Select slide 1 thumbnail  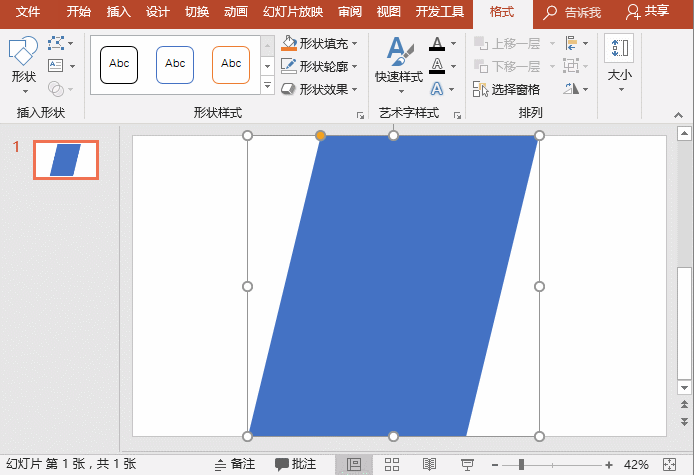pyautogui.click(x=66, y=160)
